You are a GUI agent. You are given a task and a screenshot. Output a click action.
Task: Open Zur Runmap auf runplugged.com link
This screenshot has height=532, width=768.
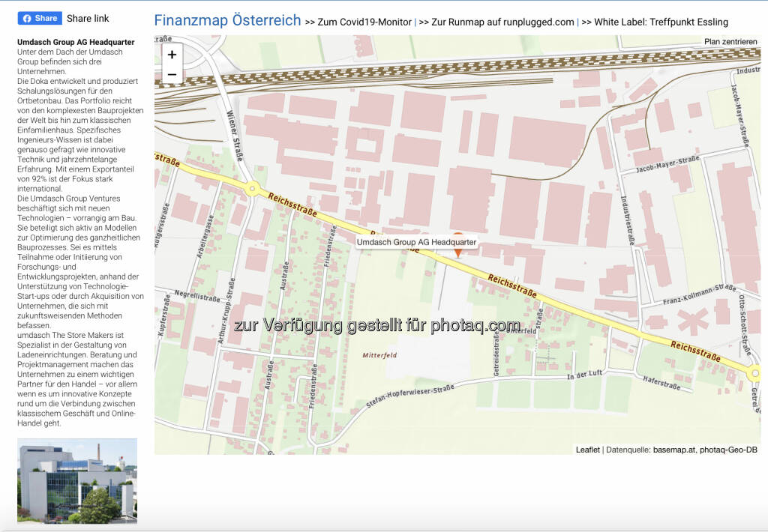pos(502,22)
